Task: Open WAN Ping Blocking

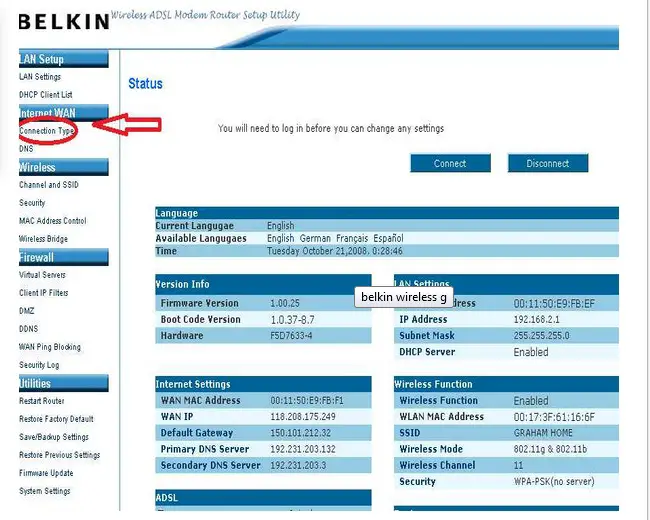Action: tap(50, 347)
